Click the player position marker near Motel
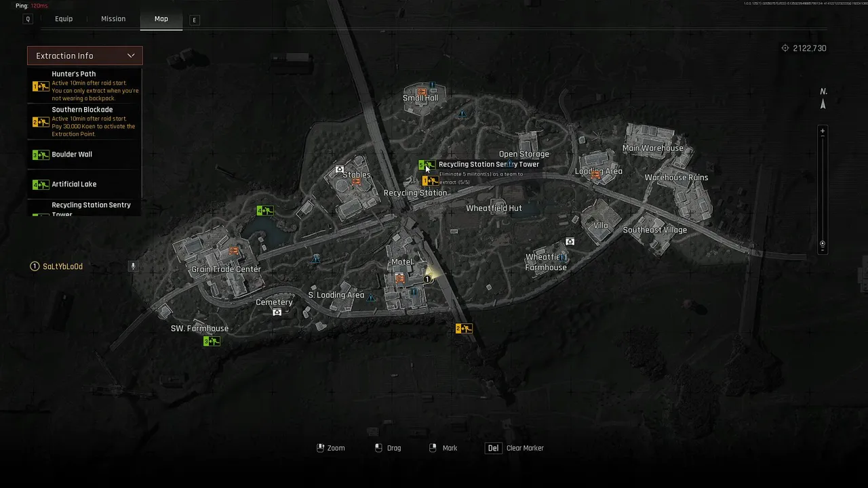 (x=429, y=278)
